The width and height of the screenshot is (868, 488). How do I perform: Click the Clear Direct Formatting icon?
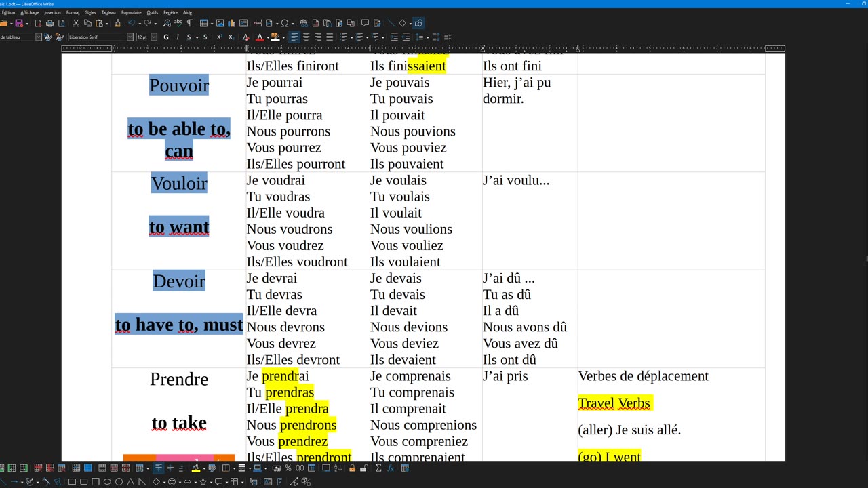pyautogui.click(x=245, y=37)
